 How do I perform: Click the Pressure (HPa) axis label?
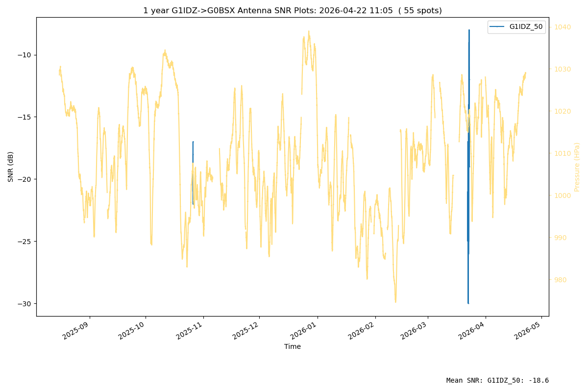point(577,167)
